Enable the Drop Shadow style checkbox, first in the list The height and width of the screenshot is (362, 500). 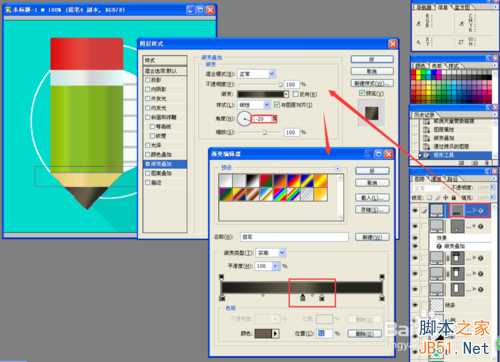148,80
